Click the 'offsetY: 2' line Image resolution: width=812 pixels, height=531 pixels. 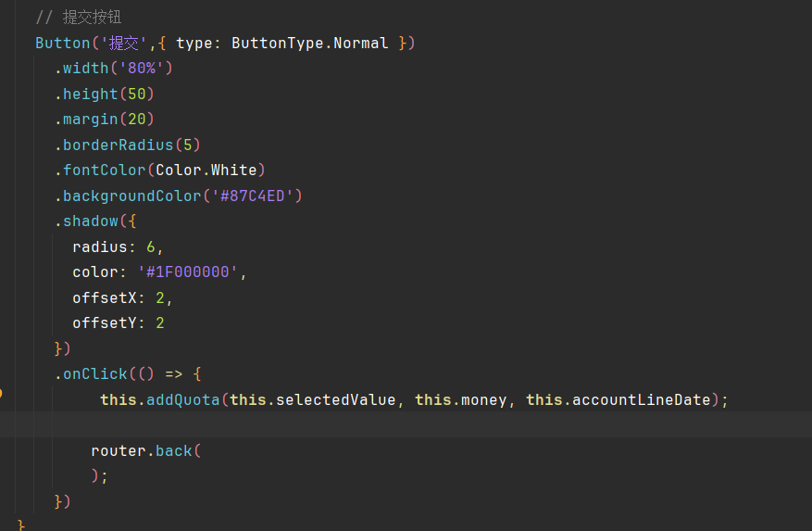[119, 323]
